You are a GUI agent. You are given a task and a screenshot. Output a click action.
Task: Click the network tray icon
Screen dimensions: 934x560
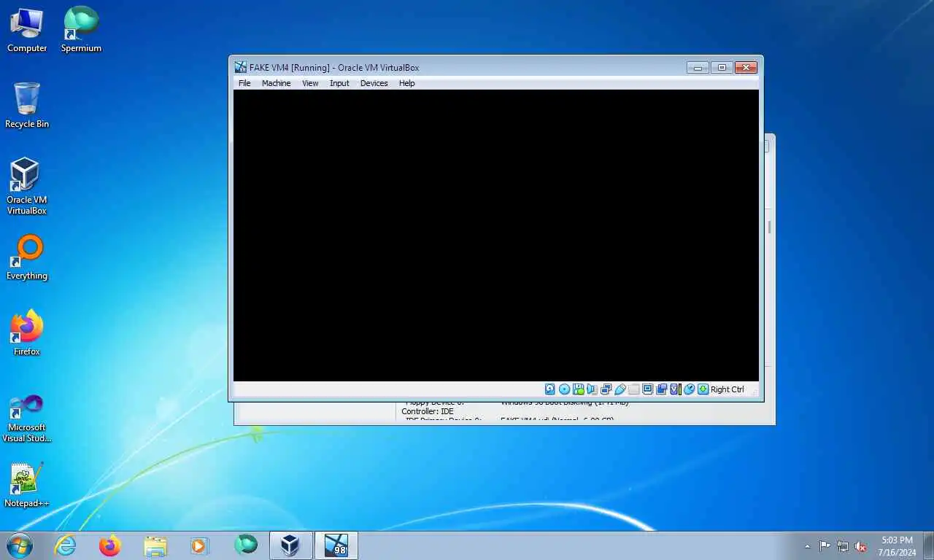tap(843, 546)
